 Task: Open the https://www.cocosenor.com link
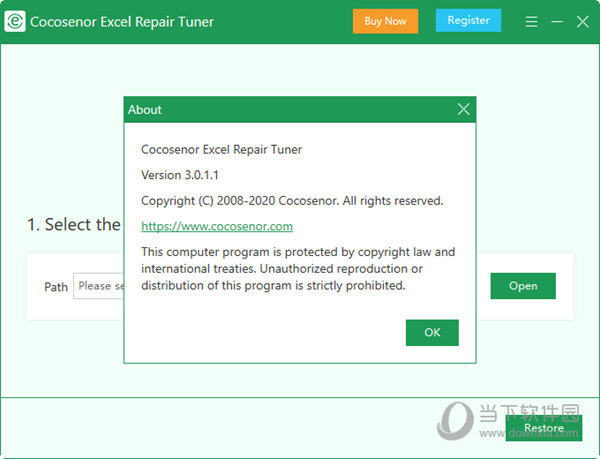[x=217, y=226]
